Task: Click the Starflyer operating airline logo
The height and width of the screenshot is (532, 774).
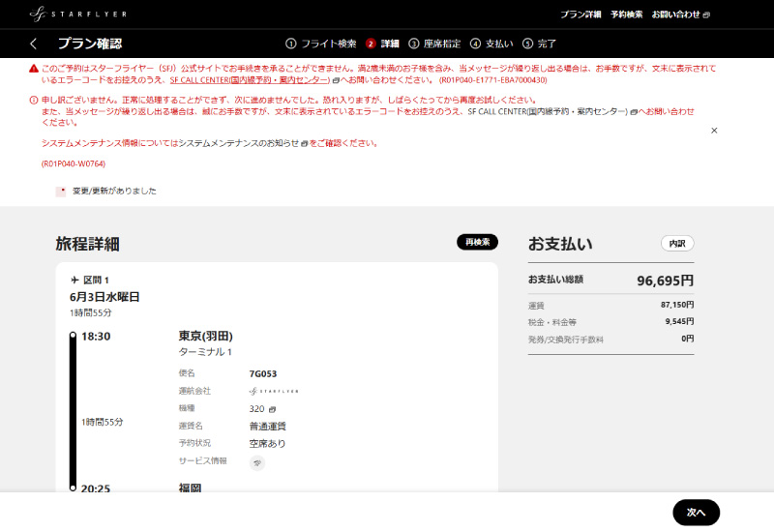Action: coord(274,391)
